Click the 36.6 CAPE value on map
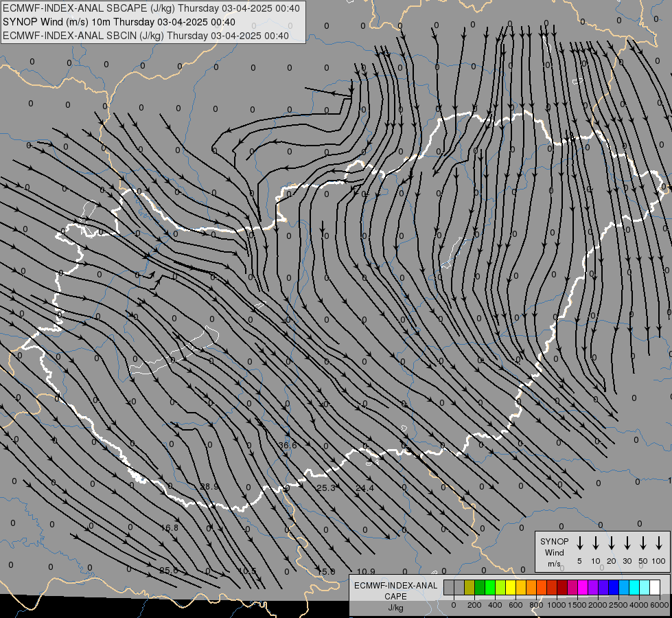Screen dimensions: 672x618 click(x=287, y=445)
